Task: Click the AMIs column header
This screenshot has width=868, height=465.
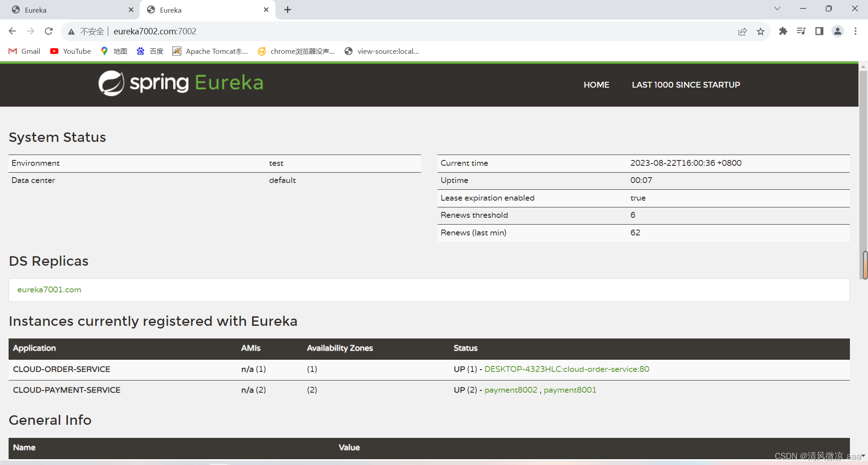Action: [250, 348]
